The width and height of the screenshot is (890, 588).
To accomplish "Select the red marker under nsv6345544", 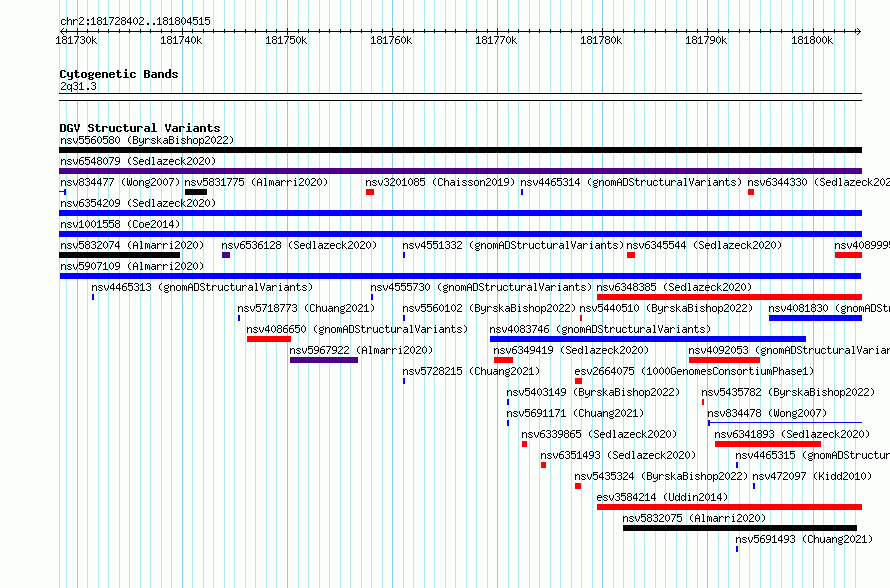I will pyautogui.click(x=631, y=255).
